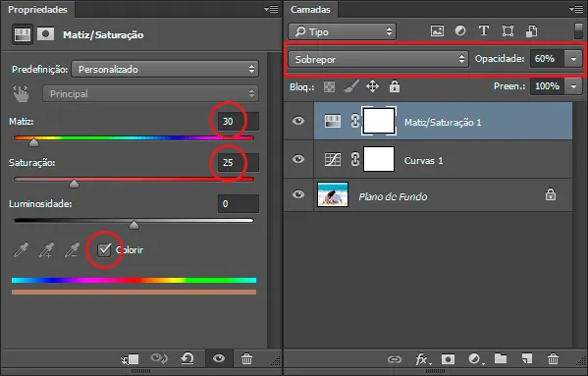The height and width of the screenshot is (376, 588).
Task: Open the Opacidade slider arrow
Action: pos(573,59)
